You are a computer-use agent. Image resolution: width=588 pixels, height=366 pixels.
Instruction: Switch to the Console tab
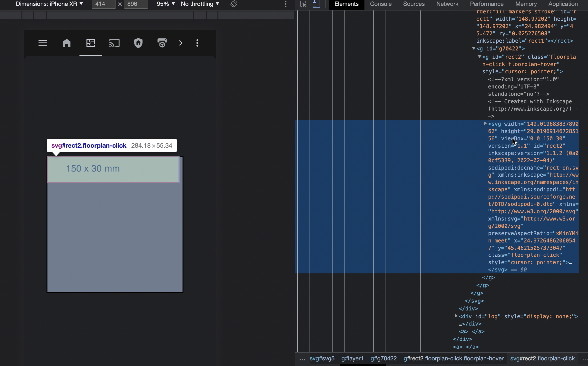coord(381,4)
